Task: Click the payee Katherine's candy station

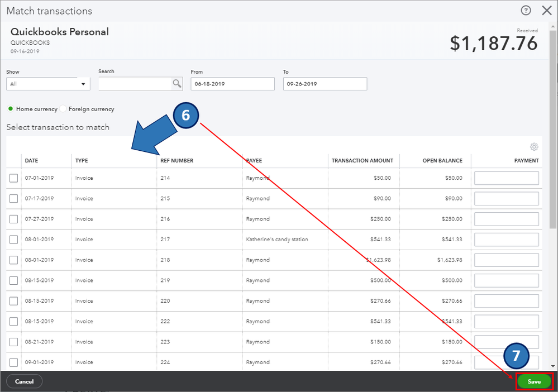Action: [x=277, y=240]
